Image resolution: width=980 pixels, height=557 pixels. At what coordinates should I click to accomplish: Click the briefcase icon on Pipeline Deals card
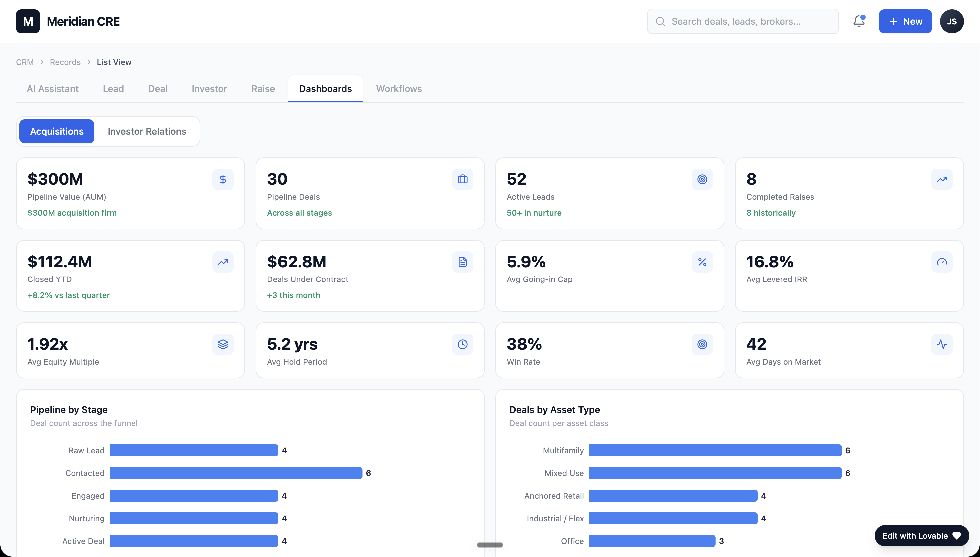pyautogui.click(x=462, y=179)
